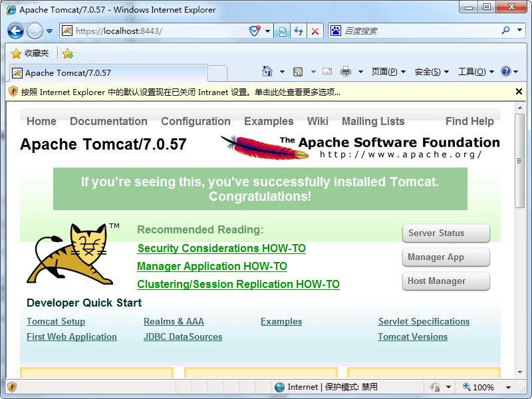Image resolution: width=532 pixels, height=399 pixels.
Task: Expand the feeds dropdown arrow
Action: click(x=313, y=72)
